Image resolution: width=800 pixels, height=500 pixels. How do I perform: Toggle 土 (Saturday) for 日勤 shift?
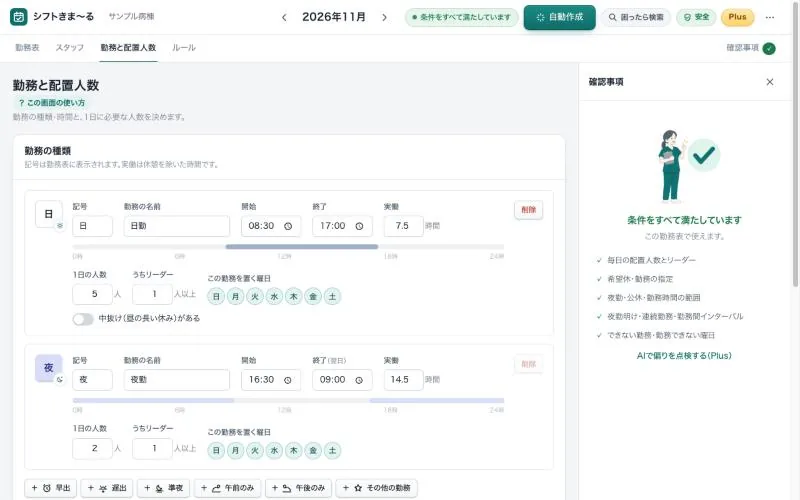point(333,296)
